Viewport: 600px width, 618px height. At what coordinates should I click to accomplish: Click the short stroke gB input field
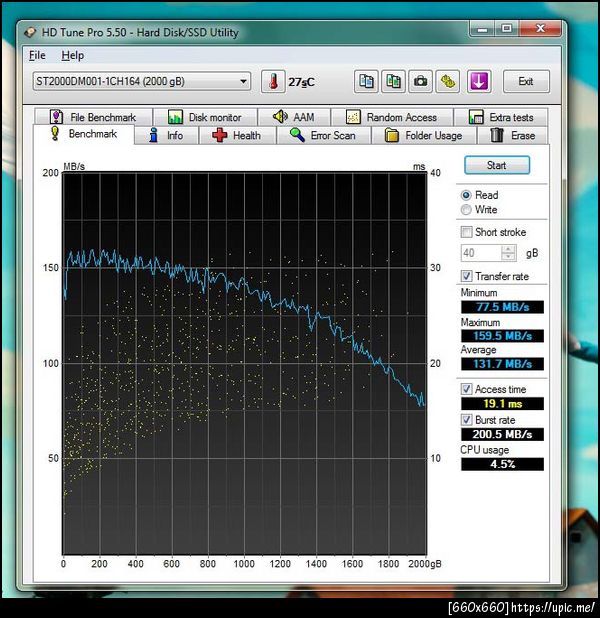(481, 253)
